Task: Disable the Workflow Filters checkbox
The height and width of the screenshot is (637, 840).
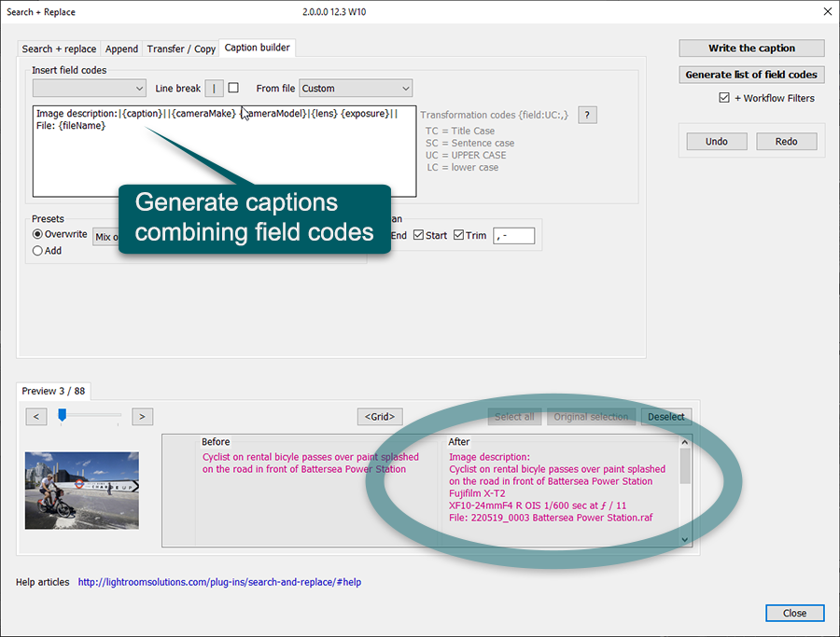Action: [x=724, y=98]
